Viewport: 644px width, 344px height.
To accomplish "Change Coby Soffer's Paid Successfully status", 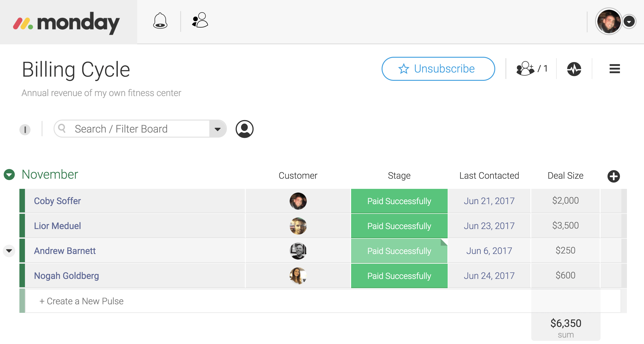I will [x=399, y=201].
